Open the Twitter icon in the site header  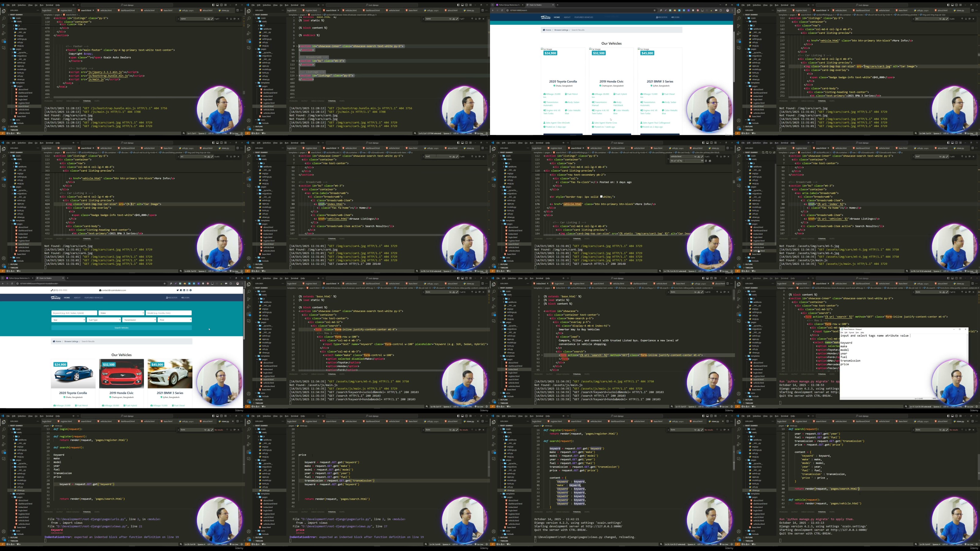pyautogui.click(x=178, y=290)
